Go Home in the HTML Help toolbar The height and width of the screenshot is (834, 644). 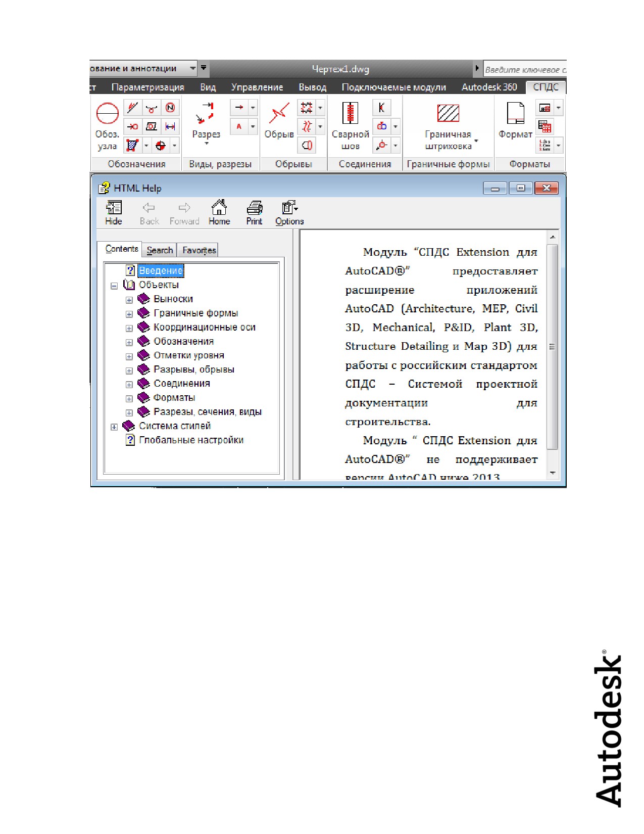[219, 213]
